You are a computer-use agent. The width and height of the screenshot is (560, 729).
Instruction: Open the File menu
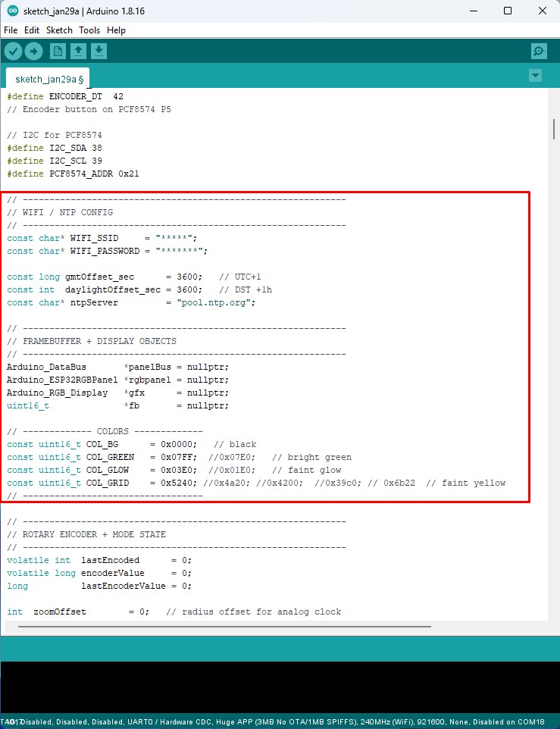(x=11, y=30)
